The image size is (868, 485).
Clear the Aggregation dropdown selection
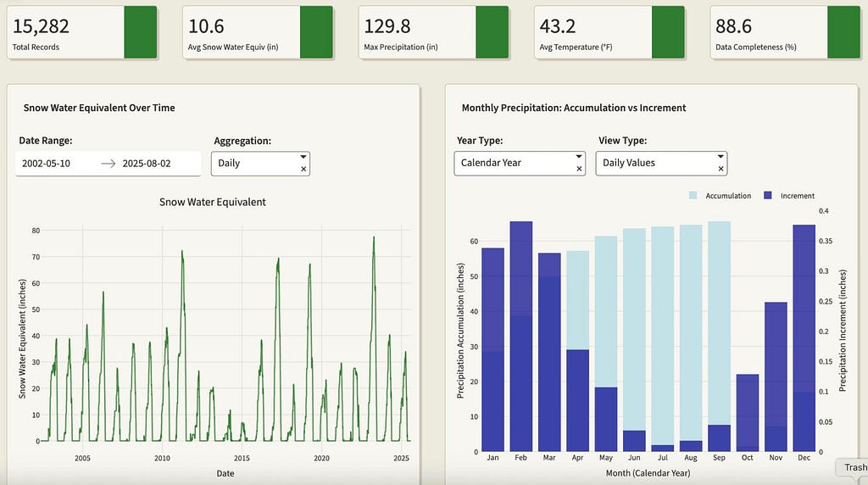[303, 170]
